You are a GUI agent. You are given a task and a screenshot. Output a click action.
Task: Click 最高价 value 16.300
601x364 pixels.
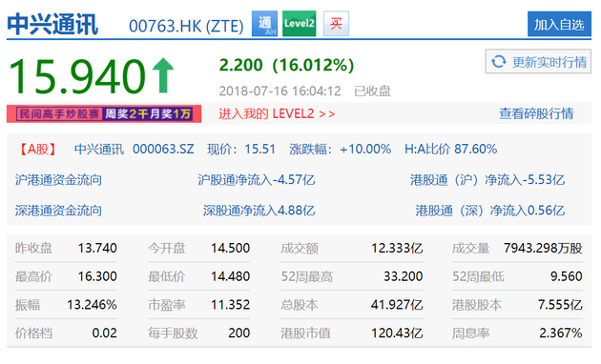click(x=97, y=276)
